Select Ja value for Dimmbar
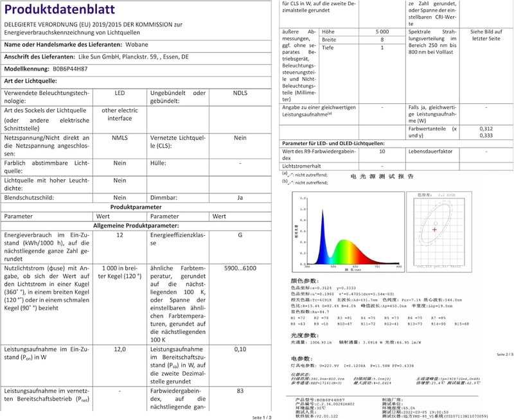The height and width of the screenshot is (420, 514). (240, 198)
